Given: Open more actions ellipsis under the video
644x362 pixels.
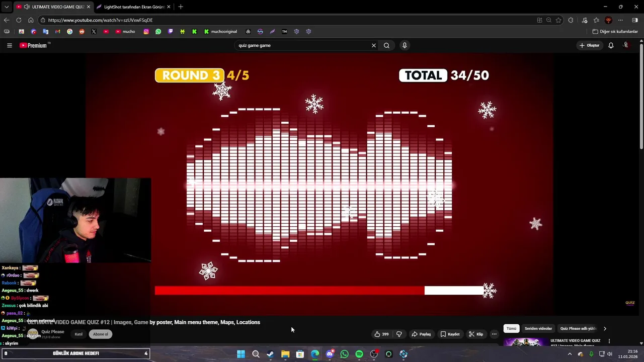Looking at the screenshot, I should click(x=494, y=334).
